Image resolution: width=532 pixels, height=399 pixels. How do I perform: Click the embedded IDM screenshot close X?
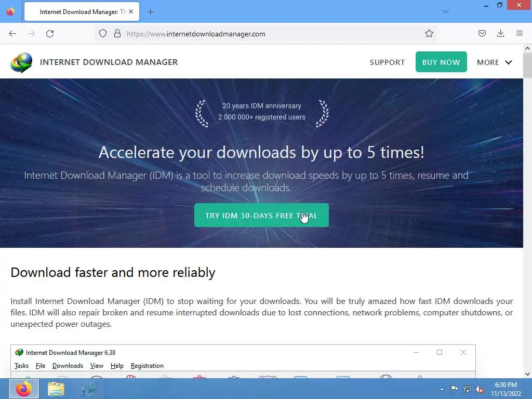point(463,353)
